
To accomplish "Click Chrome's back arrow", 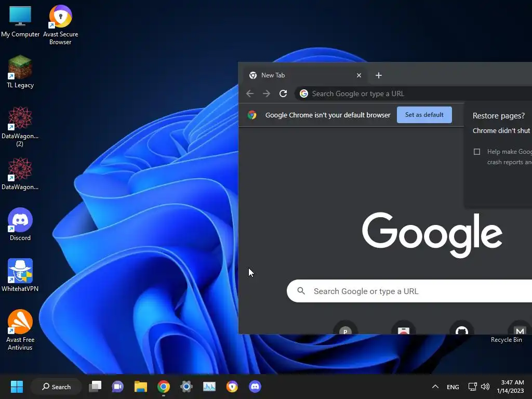I will 250,94.
